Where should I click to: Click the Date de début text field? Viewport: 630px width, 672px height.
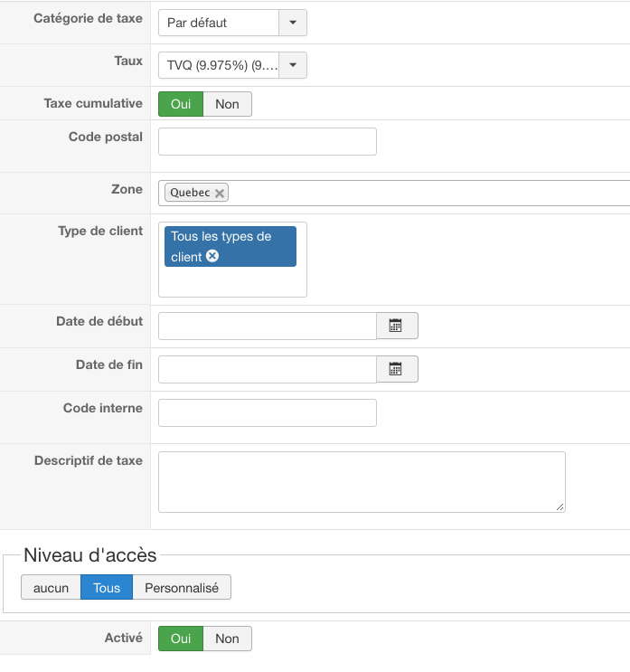[267, 326]
